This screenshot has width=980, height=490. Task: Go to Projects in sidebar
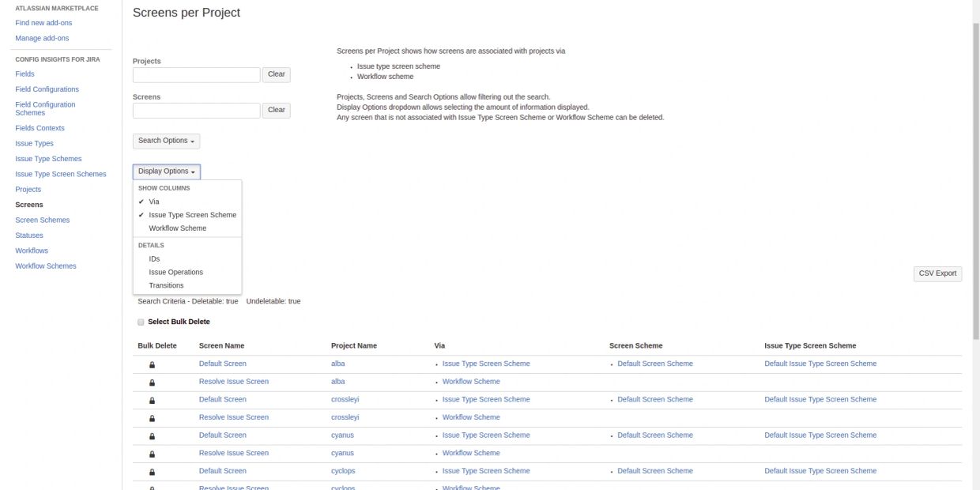tap(28, 190)
